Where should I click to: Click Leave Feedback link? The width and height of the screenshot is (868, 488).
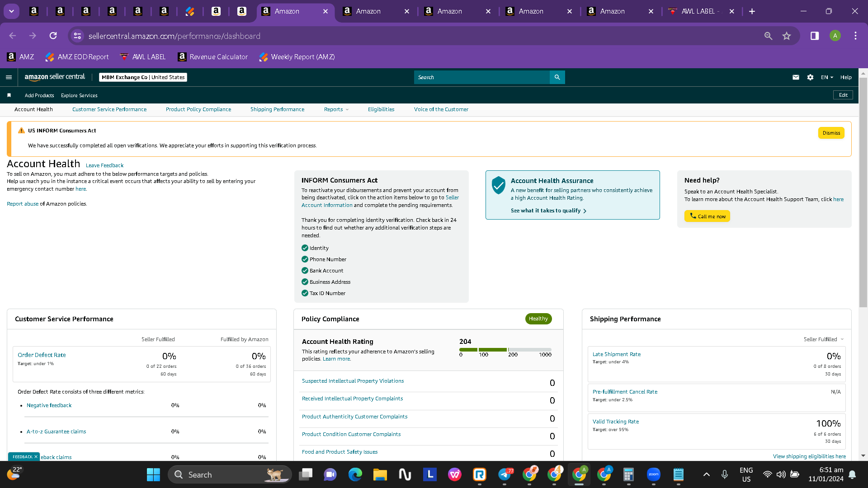point(104,165)
